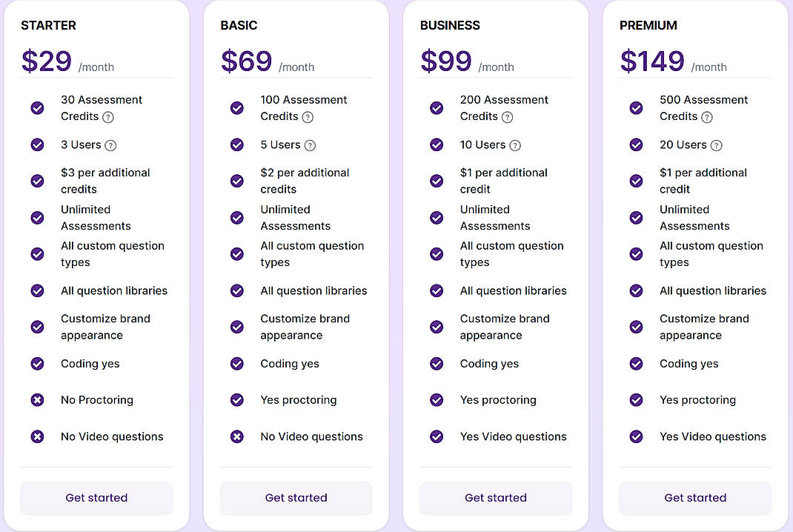Select the checkmark beside Yes proctoring in Basic
This screenshot has height=532, width=793.
tap(237, 400)
